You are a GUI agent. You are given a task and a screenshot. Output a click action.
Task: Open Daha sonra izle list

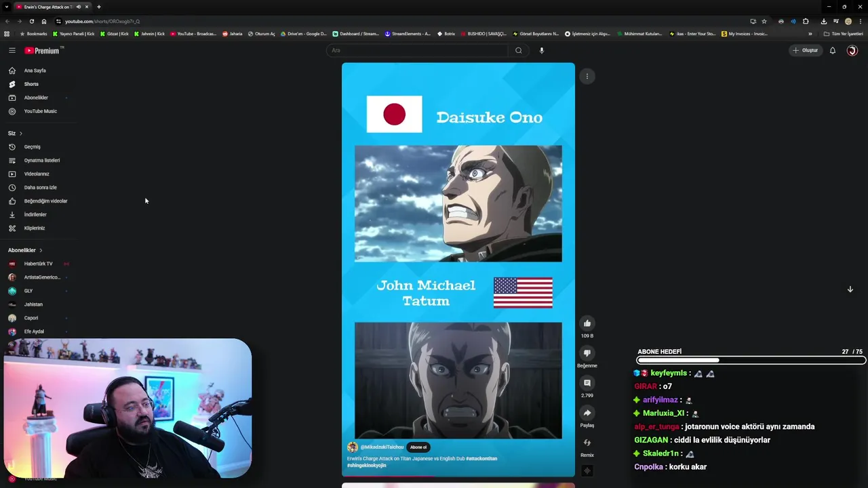(40, 188)
